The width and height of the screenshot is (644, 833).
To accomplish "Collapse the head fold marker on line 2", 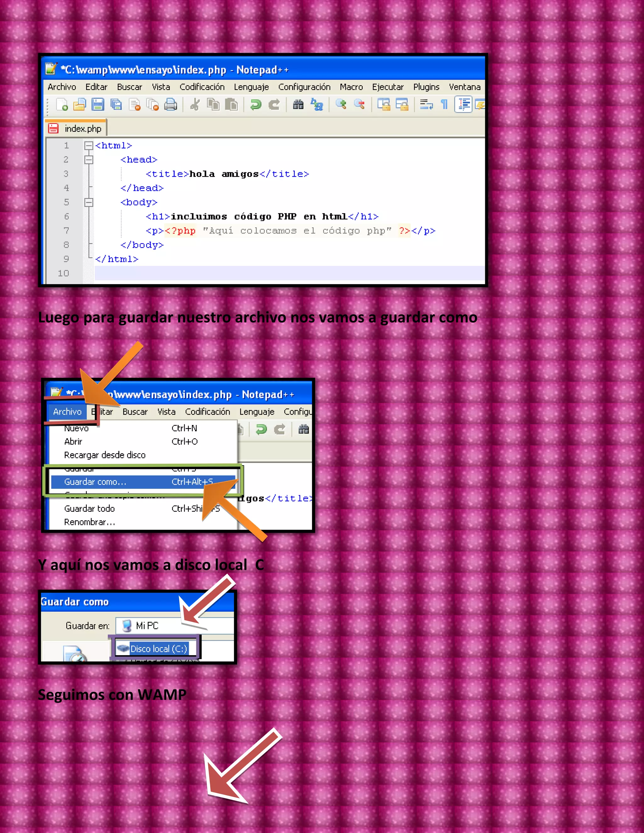I will click(88, 159).
